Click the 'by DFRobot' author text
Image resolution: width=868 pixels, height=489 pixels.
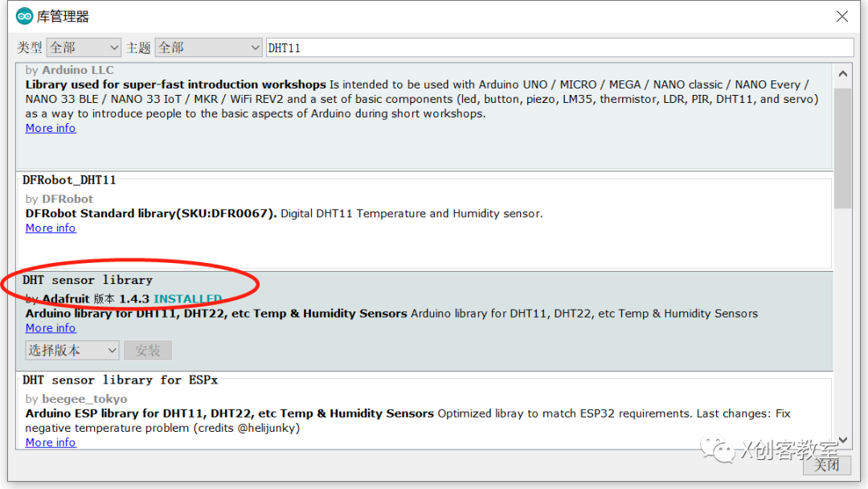tap(59, 199)
